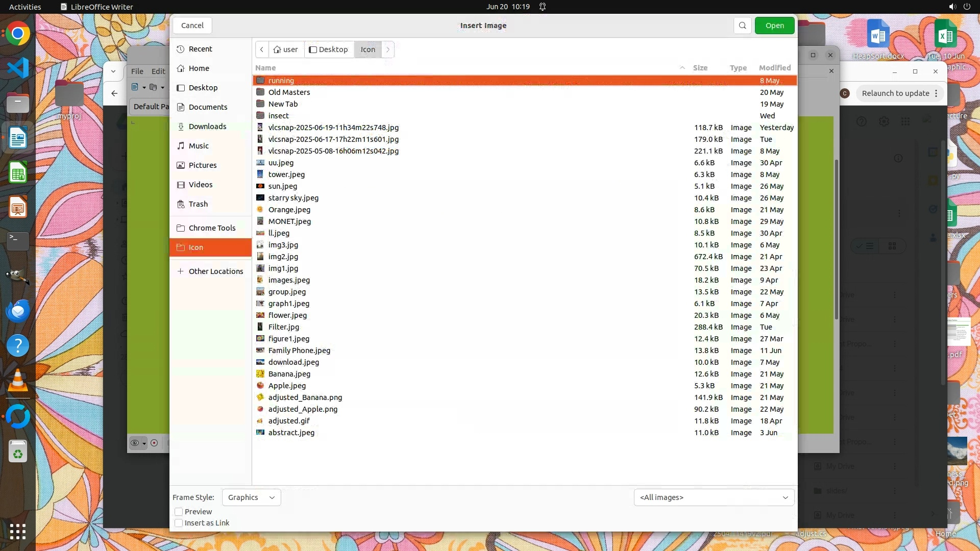Click the search magnifier icon in dialog header
980x551 pixels.
pyautogui.click(x=742, y=26)
